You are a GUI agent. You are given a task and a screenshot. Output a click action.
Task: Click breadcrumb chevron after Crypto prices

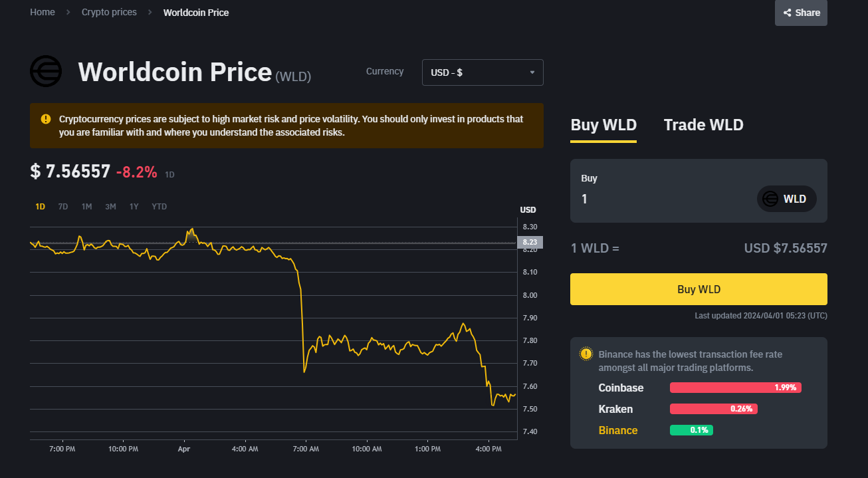tap(150, 12)
